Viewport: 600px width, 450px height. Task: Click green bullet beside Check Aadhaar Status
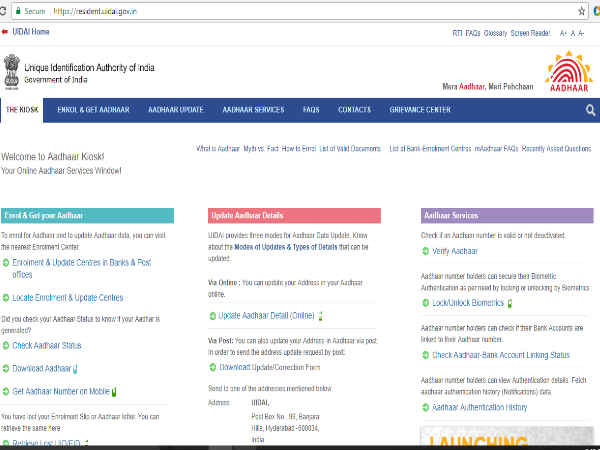tap(6, 346)
